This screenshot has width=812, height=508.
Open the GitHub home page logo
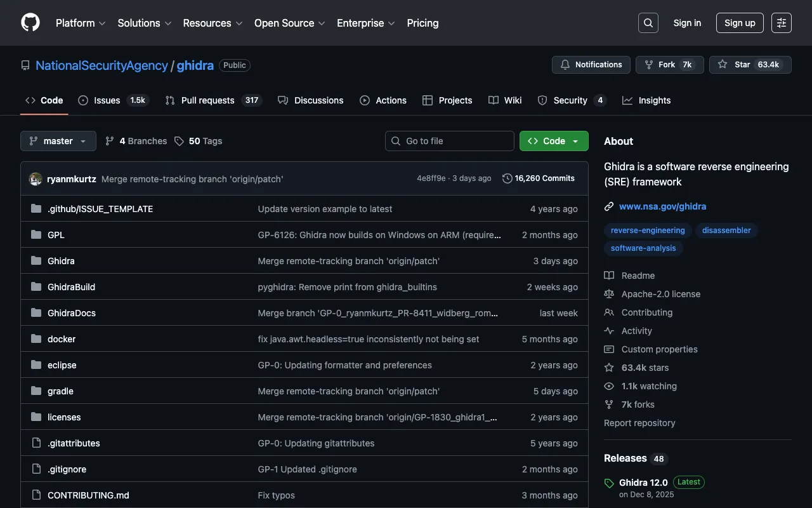point(30,23)
